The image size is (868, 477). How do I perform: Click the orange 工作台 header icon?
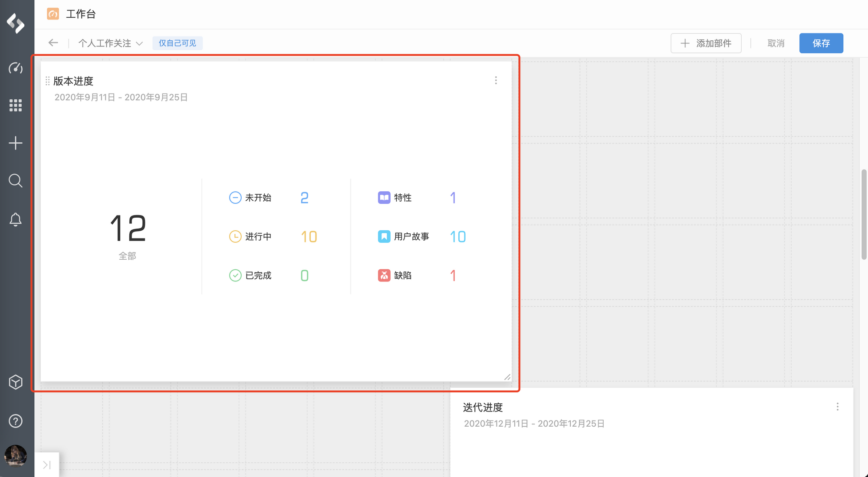click(53, 14)
